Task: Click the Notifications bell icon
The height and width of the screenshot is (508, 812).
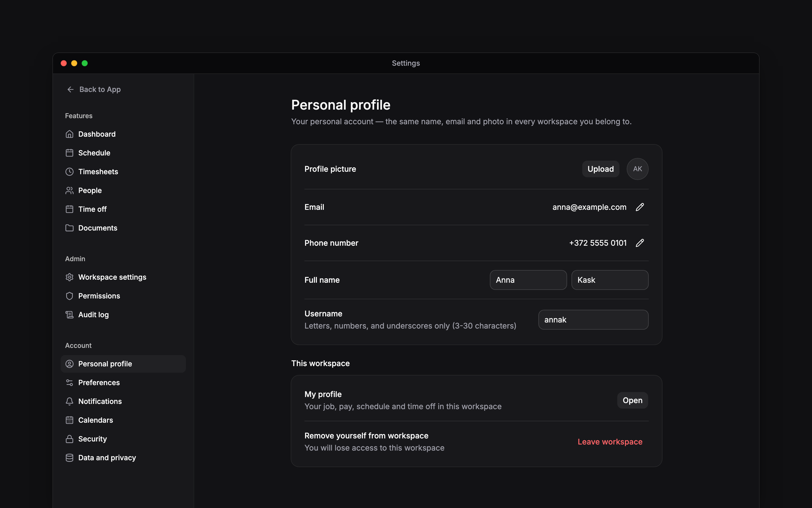Action: pos(70,401)
